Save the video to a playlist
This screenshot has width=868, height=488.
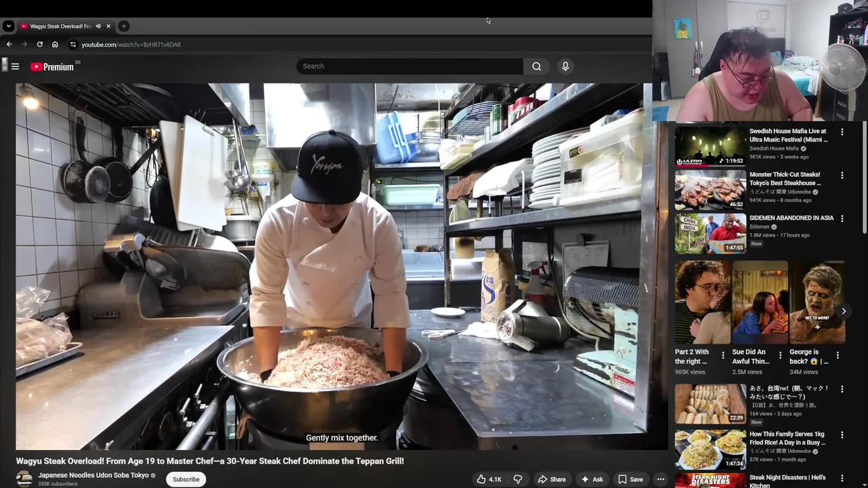coord(630,479)
